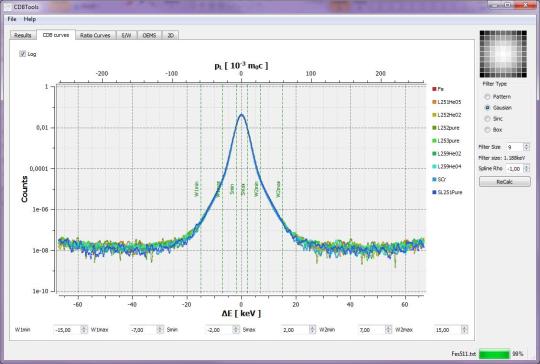Image resolution: width=540 pixels, height=364 pixels.
Task: Adjust the Smin spinner arrows
Action: (x=236, y=330)
